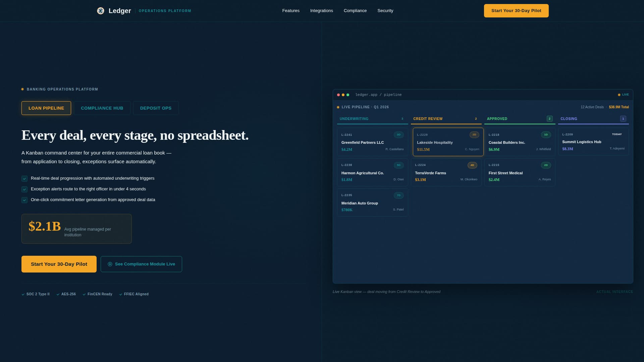Open the Coastal Builders Inc. deal card
The width and height of the screenshot is (644, 362).
click(x=520, y=142)
